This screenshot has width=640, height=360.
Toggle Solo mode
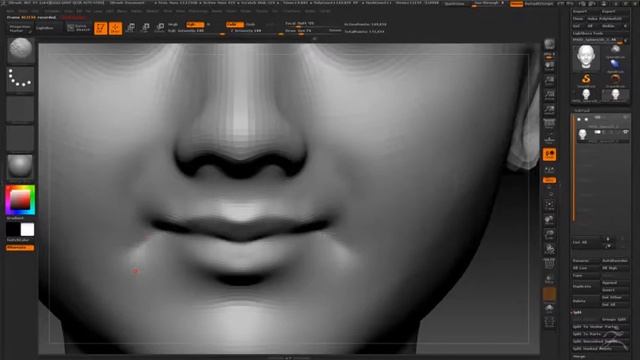(x=549, y=308)
